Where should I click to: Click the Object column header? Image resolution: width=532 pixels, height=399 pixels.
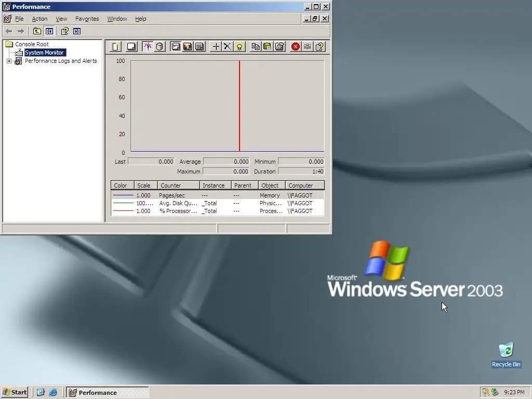tap(272, 185)
